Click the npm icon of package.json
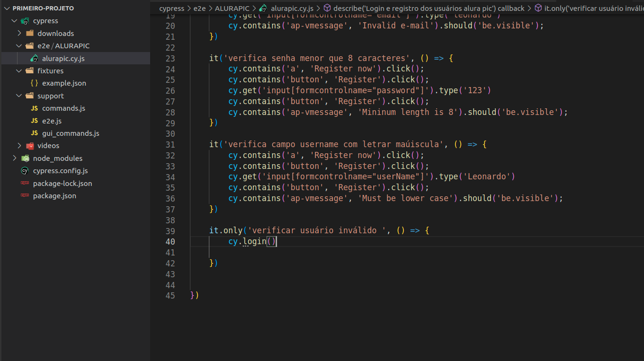 click(x=25, y=196)
